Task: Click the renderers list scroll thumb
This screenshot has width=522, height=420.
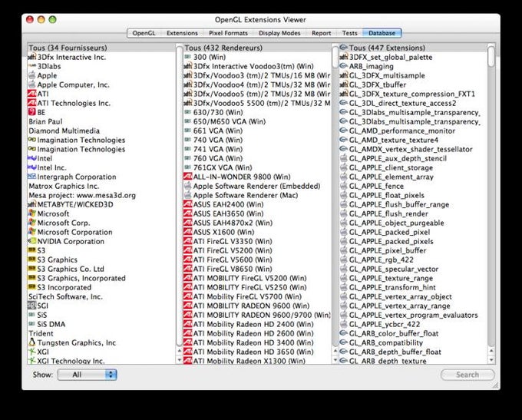Action: 335,56
